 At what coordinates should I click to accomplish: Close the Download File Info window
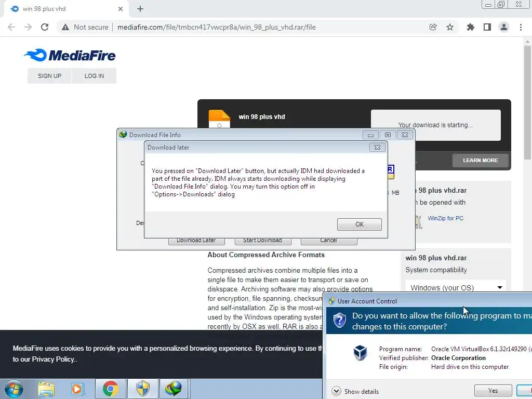coord(405,135)
